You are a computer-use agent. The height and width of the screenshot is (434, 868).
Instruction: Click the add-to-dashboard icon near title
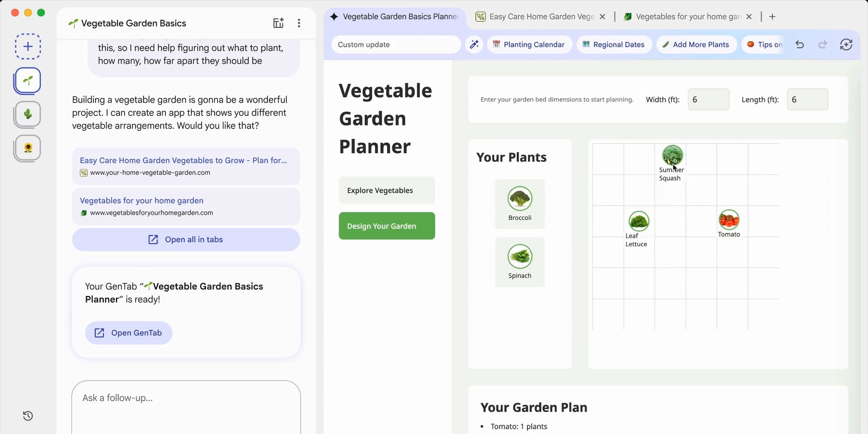pyautogui.click(x=278, y=23)
